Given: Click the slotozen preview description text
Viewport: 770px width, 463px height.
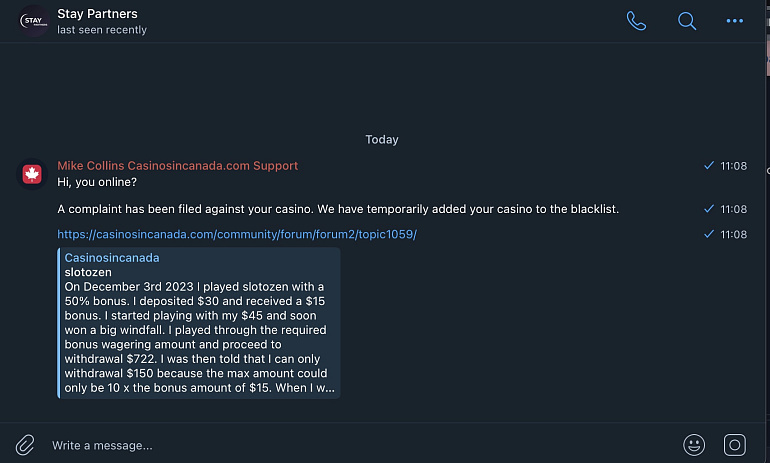Looking at the screenshot, I should click(199, 337).
